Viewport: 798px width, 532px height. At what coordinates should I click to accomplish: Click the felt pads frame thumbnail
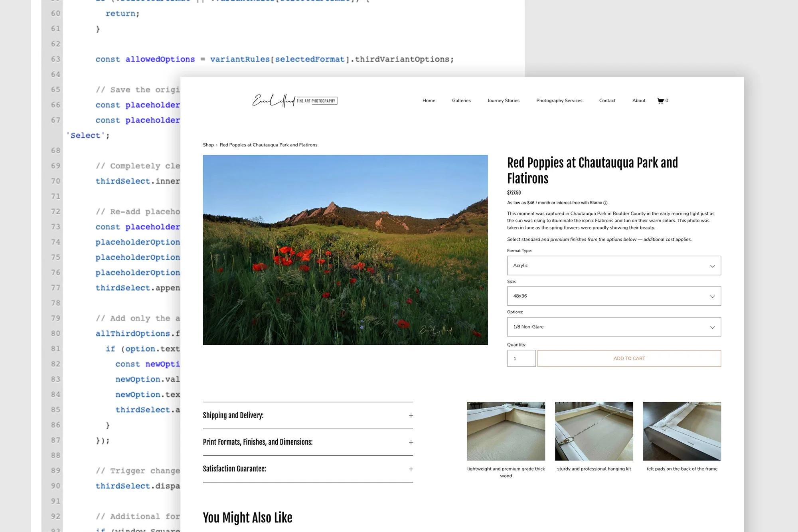click(681, 431)
